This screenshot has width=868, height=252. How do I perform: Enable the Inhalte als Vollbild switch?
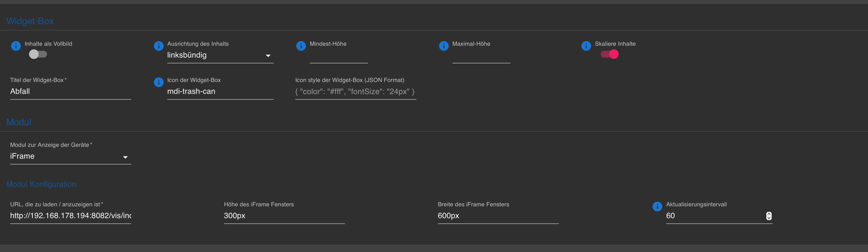[38, 54]
